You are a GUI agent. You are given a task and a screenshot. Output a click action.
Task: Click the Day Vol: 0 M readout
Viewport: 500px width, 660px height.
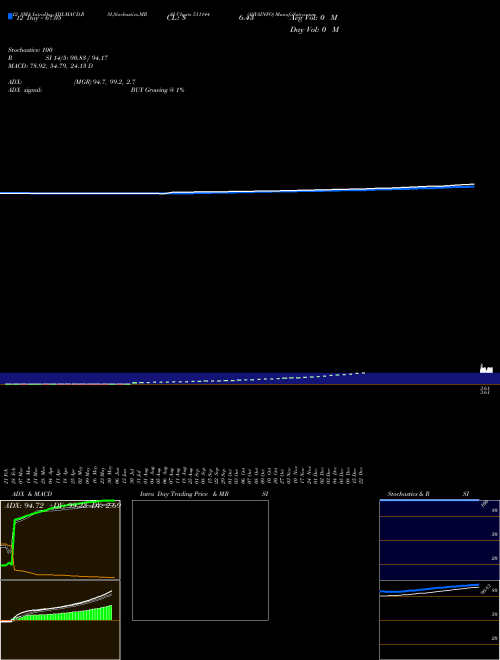click(314, 30)
